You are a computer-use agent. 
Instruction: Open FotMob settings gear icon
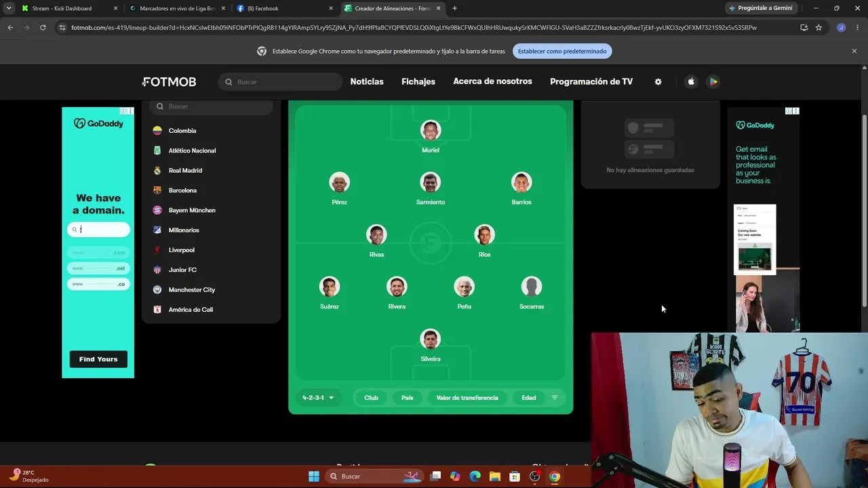click(658, 81)
